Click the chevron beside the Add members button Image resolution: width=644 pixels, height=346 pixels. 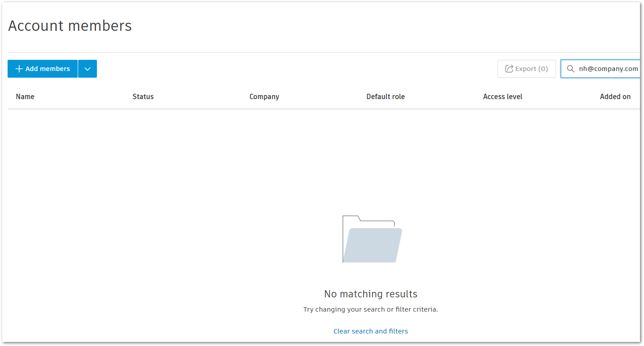click(x=87, y=68)
